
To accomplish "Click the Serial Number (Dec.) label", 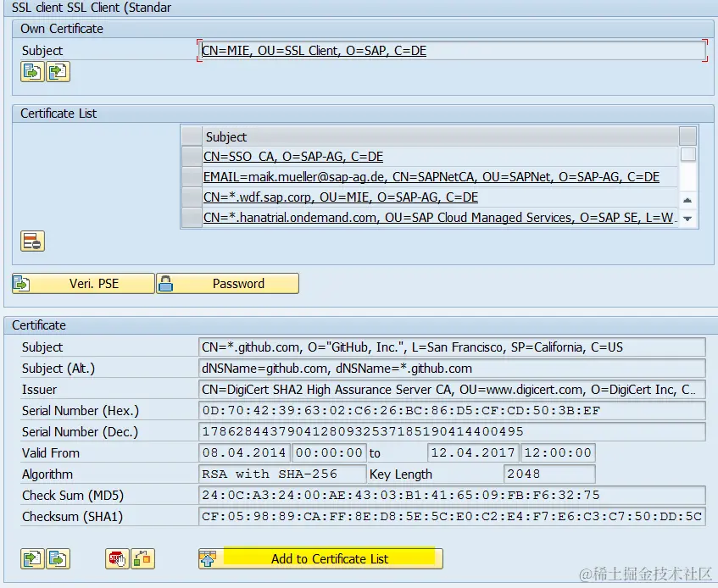I will coord(80,431).
